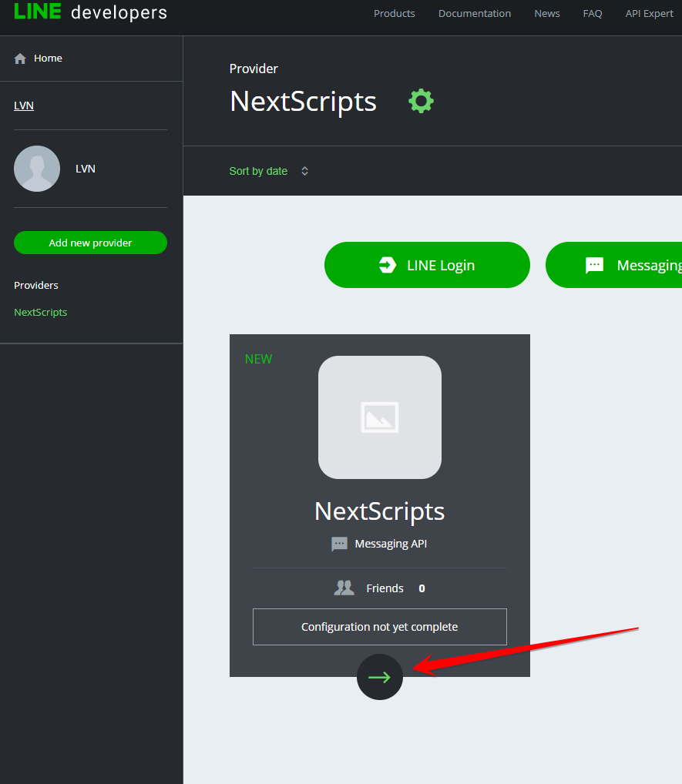682x784 pixels.
Task: Click the LINE developers logo
Action: [x=90, y=13]
